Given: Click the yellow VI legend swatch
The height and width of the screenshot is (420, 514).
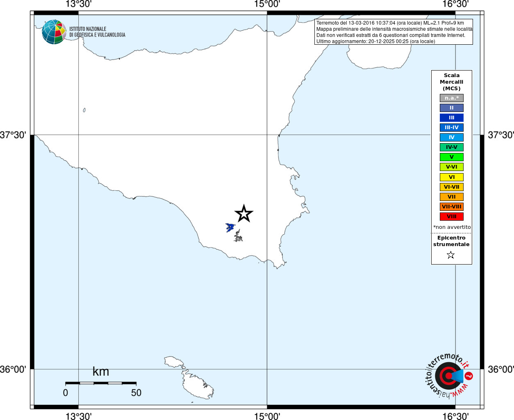Looking at the screenshot, I should click(x=451, y=177).
